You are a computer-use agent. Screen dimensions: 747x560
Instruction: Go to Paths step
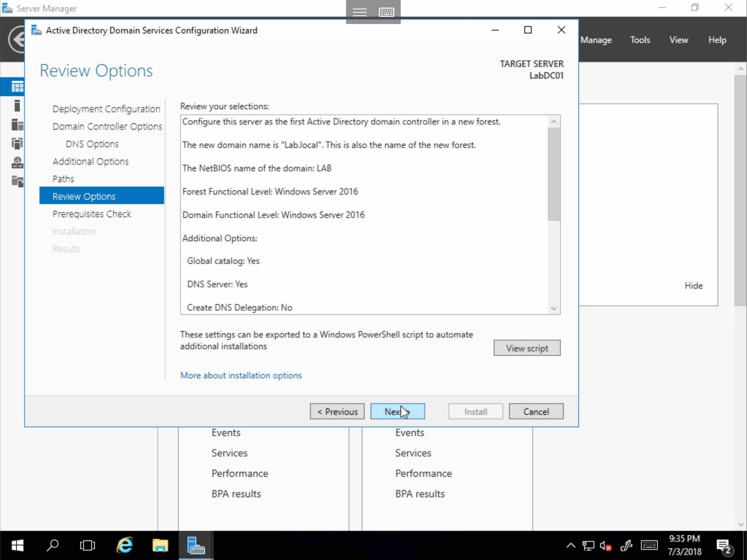point(63,179)
